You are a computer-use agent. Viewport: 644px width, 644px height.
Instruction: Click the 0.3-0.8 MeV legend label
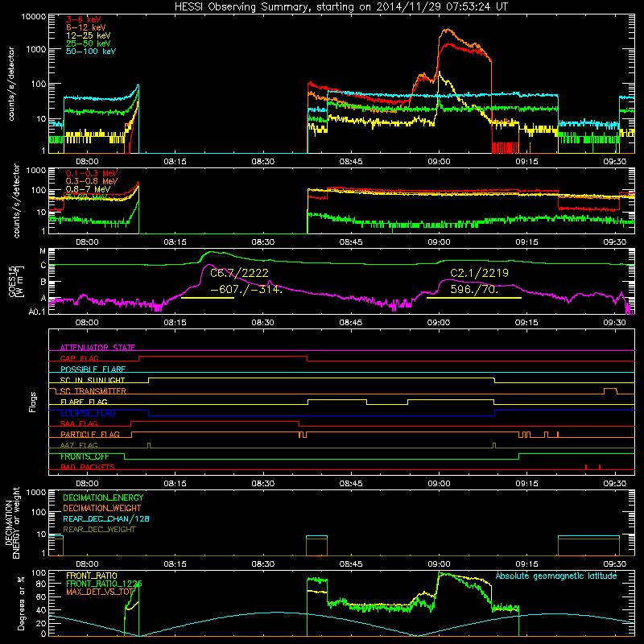pyautogui.click(x=92, y=181)
